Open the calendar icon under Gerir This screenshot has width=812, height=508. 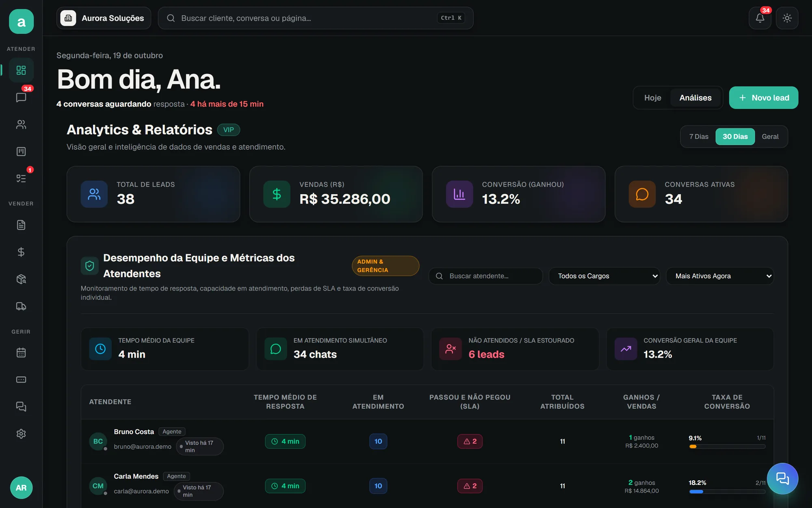click(x=21, y=352)
